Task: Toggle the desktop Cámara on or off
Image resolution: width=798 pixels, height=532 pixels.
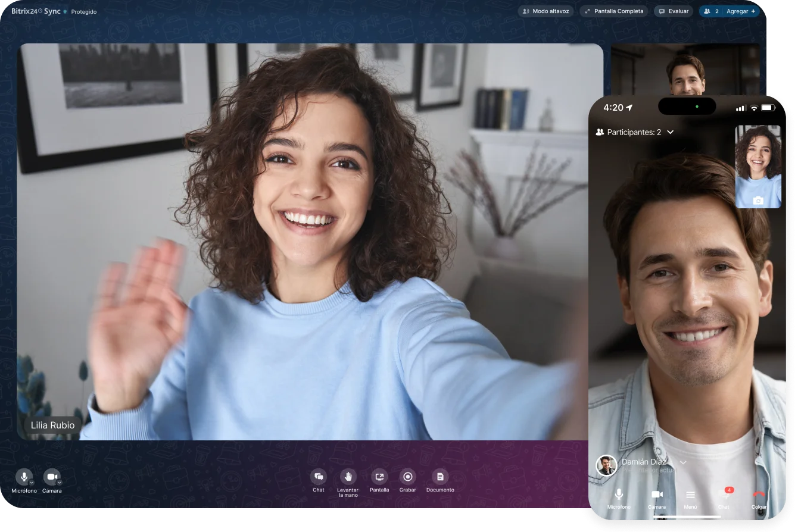Action: coord(52,477)
